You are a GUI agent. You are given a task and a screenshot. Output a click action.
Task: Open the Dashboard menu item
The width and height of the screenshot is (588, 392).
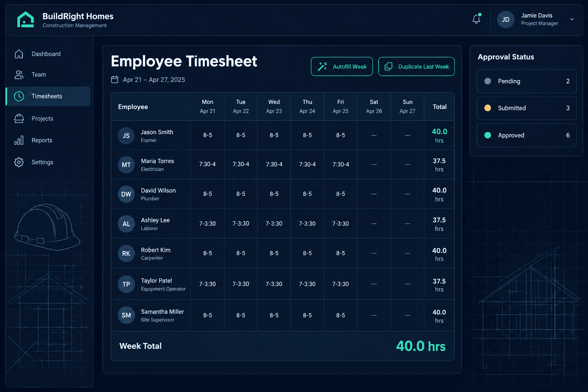point(48,54)
